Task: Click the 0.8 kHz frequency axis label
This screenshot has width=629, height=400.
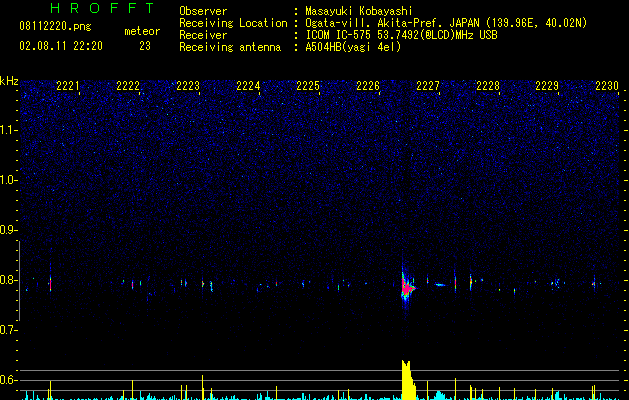Action: (x=8, y=280)
